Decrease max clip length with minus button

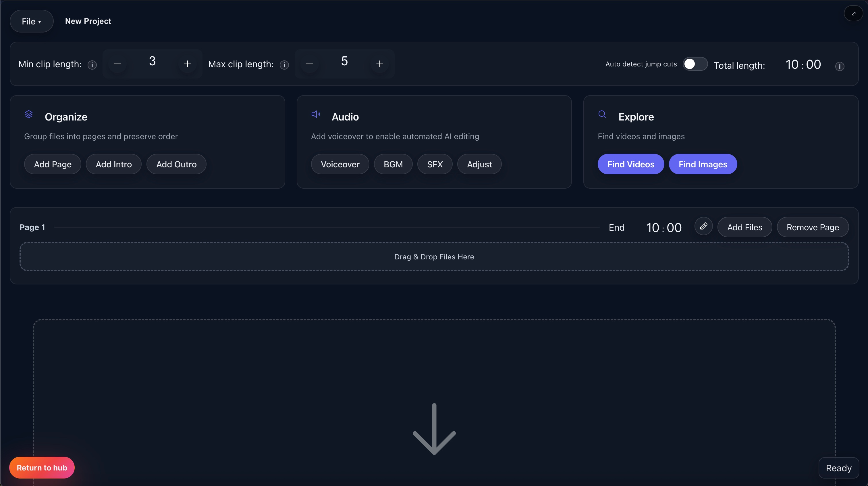point(310,64)
